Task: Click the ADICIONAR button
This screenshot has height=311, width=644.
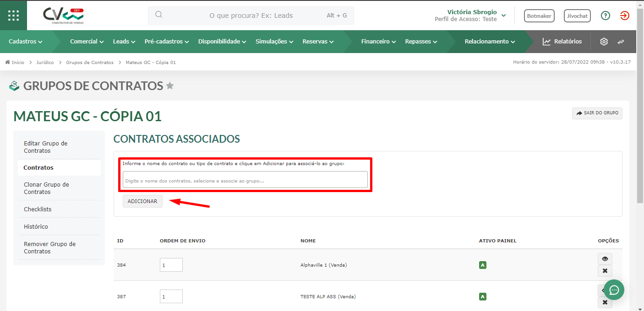Action: click(142, 201)
